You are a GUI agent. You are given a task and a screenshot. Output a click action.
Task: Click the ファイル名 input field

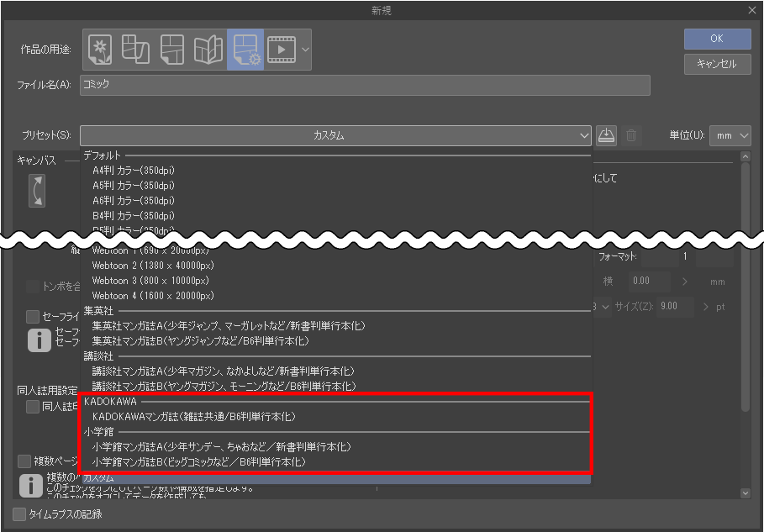[x=365, y=85]
